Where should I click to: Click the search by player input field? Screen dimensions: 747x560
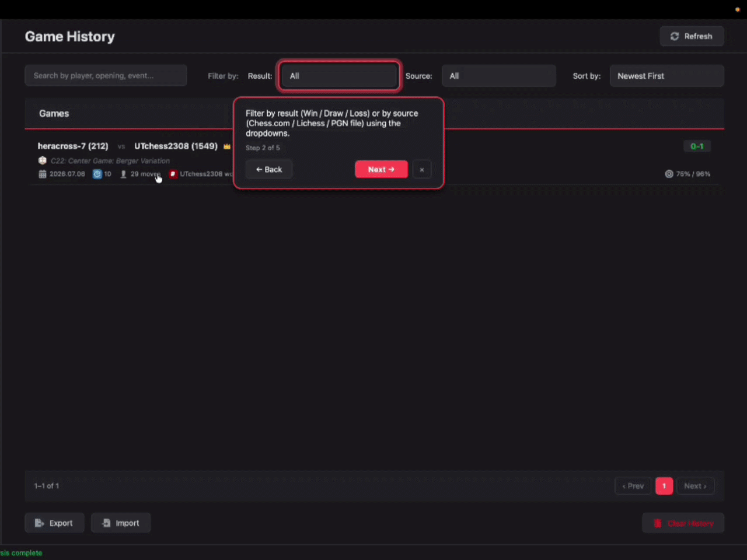(106, 75)
